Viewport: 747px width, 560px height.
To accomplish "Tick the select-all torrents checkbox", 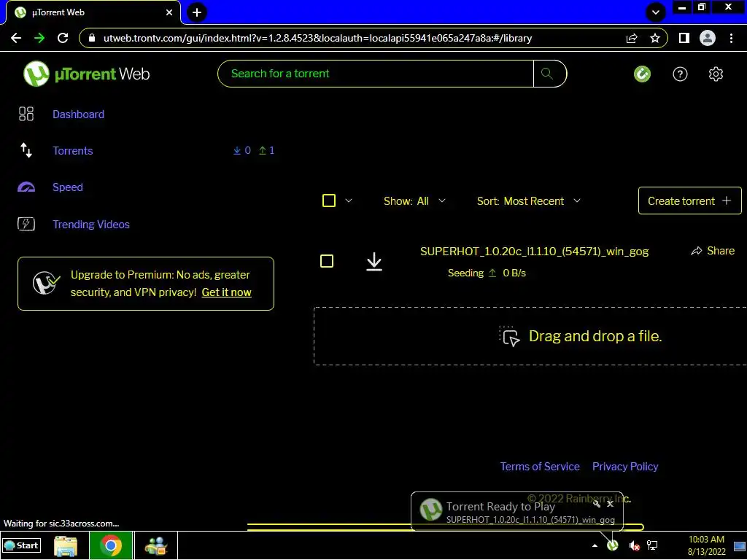I will [329, 201].
